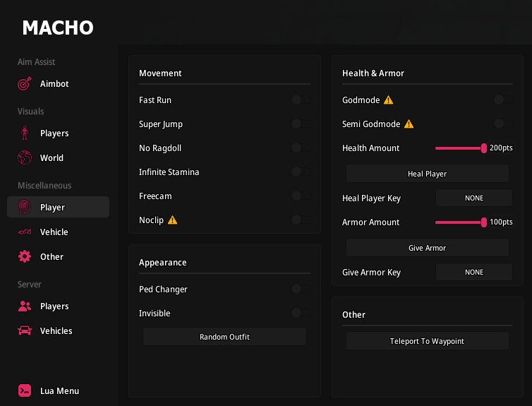Click the Players icon under Server
The image size is (532, 406).
click(25, 306)
